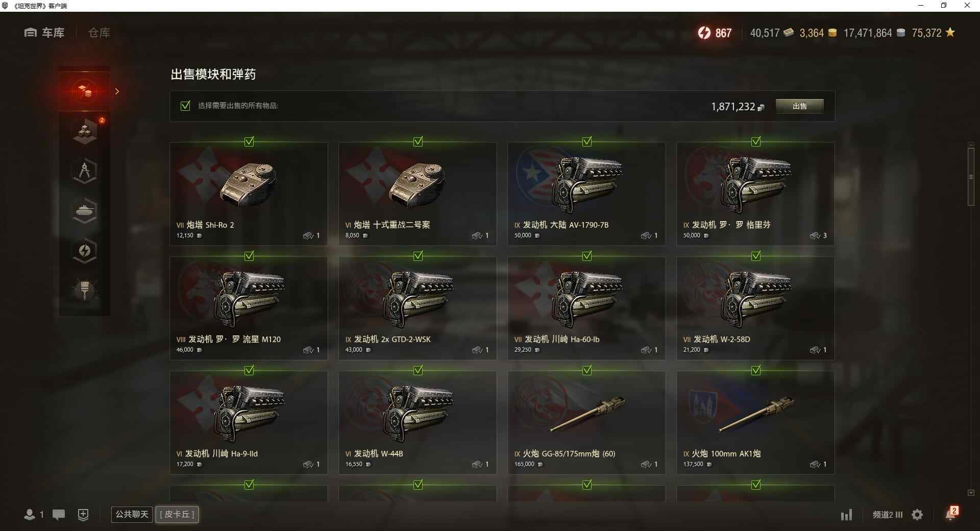Switch to the 仓库 depot tab
This screenshot has width=980, height=531.
coord(99,33)
